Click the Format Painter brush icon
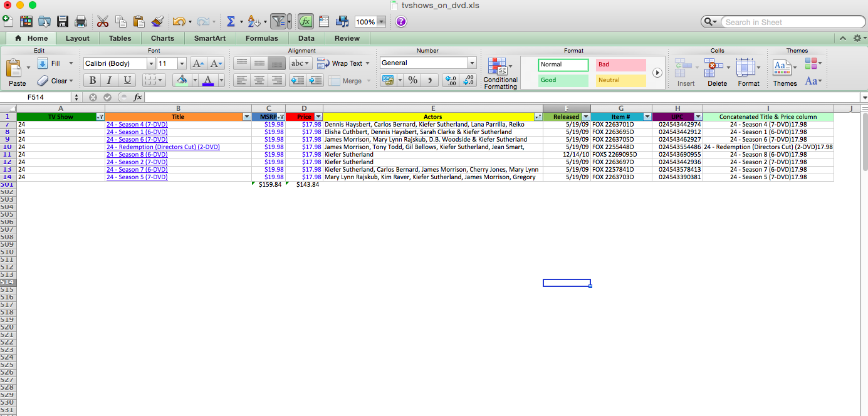 coord(157,21)
